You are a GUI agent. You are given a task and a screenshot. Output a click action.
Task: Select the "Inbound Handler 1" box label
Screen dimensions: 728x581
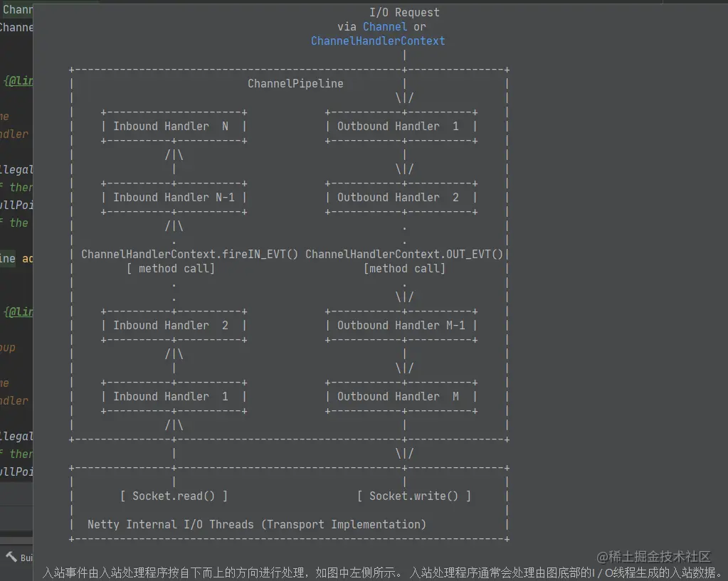click(x=171, y=396)
